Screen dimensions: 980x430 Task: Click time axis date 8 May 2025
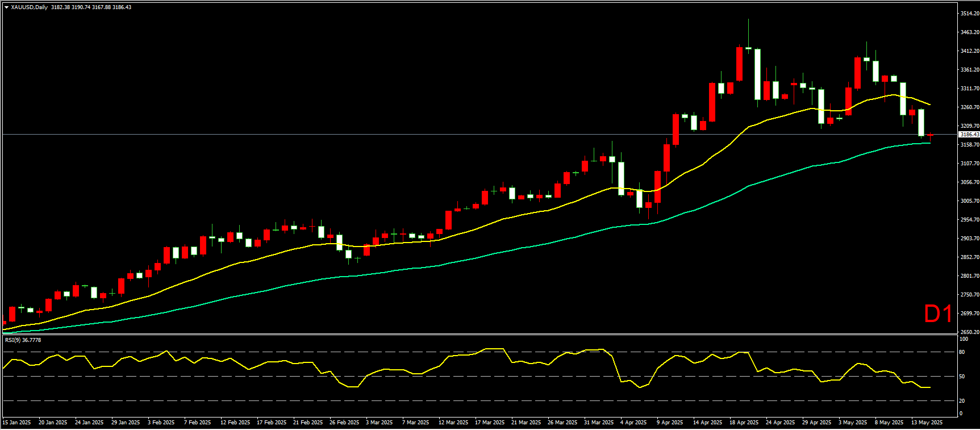890,423
